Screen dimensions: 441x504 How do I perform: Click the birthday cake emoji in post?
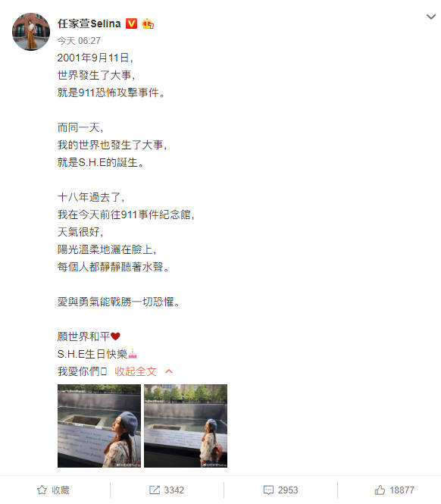click(133, 354)
